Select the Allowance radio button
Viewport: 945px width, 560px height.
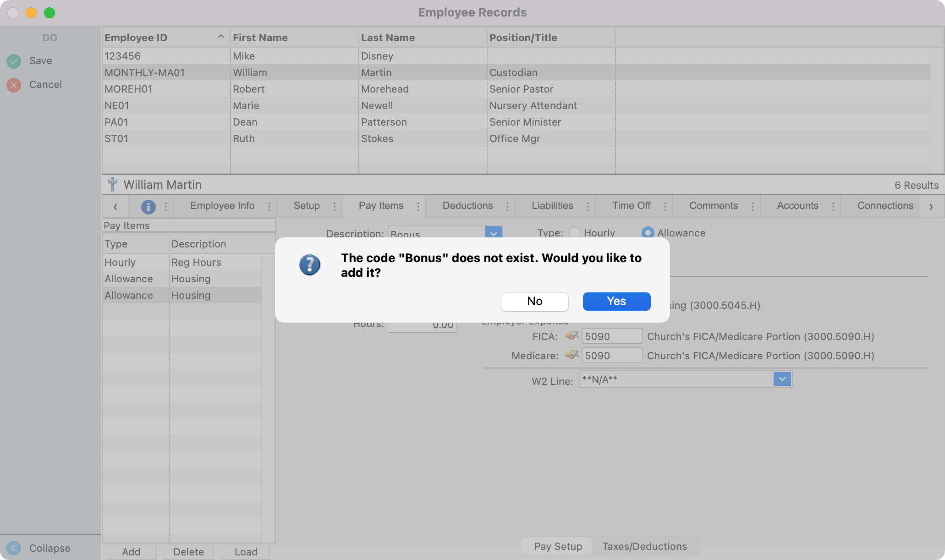(x=647, y=233)
